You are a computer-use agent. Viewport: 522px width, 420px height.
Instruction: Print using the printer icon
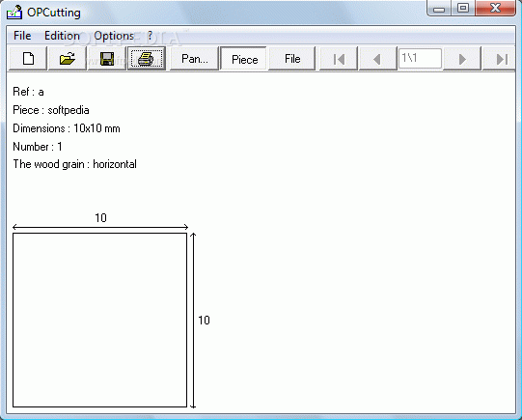147,59
